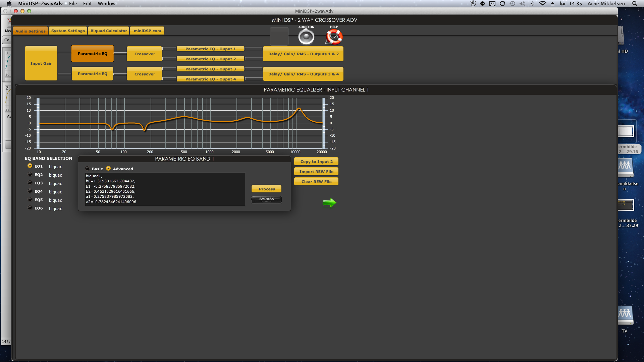Open the lower Crossover block
The width and height of the screenshot is (644, 362).
pos(145,74)
